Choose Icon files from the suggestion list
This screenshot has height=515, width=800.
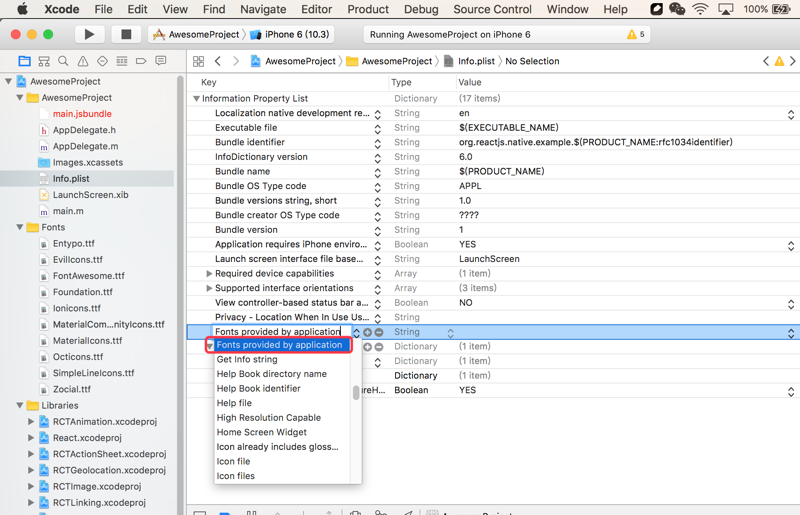click(x=235, y=476)
